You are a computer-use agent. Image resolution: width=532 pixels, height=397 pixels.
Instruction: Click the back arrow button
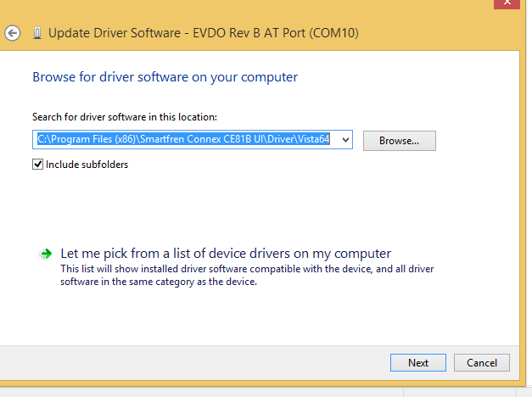pyautogui.click(x=12, y=33)
